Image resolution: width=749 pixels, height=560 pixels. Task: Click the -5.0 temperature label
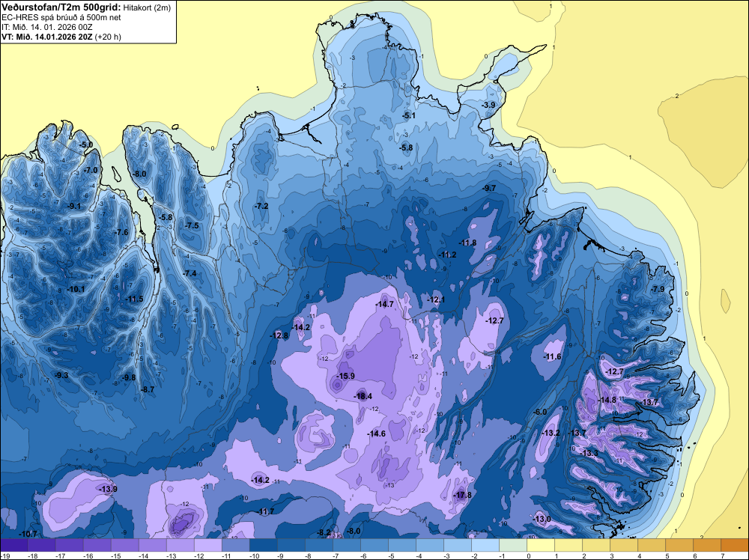pyautogui.click(x=86, y=144)
